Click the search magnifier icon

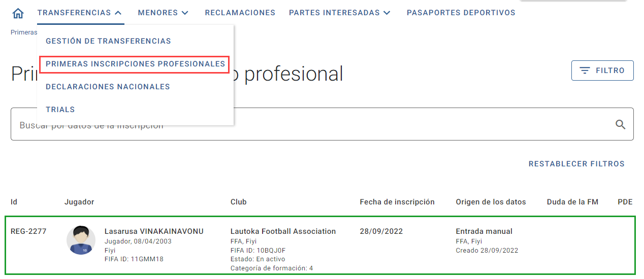[x=620, y=124]
